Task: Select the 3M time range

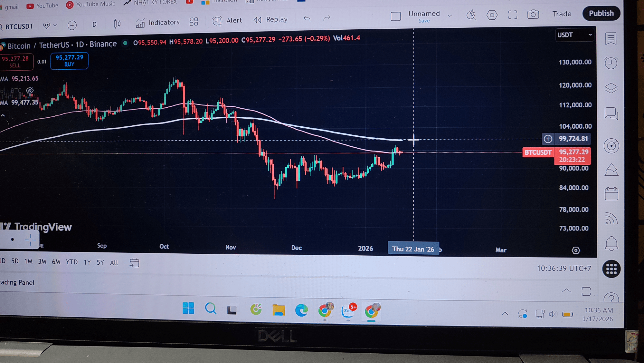Action: tap(42, 262)
